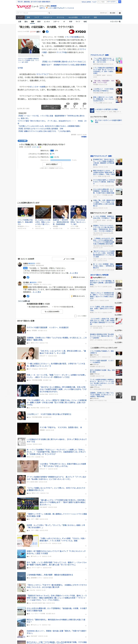The width and height of the screenshot is (138, 644).
Task: Click the コメントを書く button
Action: pos(69,259)
